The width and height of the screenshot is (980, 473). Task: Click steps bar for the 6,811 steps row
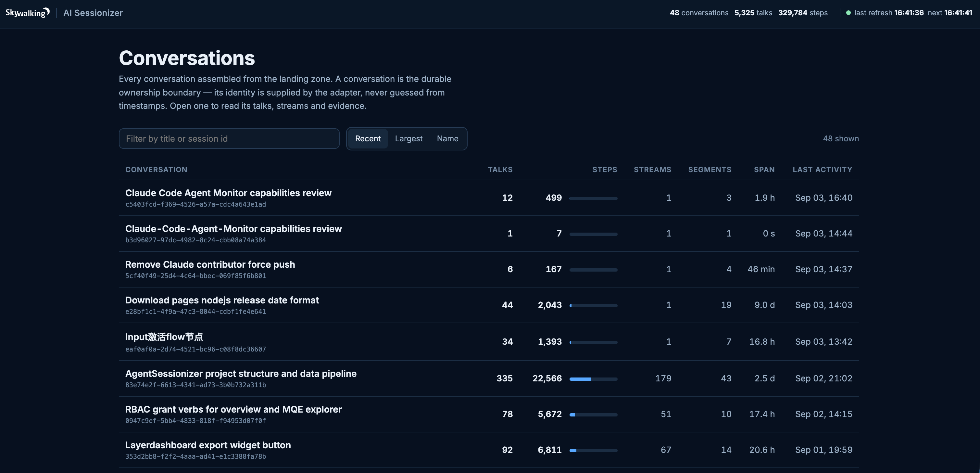[593, 451]
